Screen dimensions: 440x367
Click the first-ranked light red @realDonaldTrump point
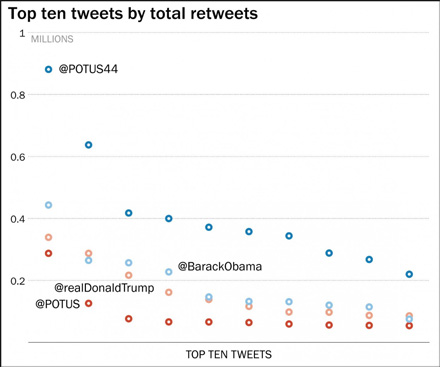click(x=48, y=237)
